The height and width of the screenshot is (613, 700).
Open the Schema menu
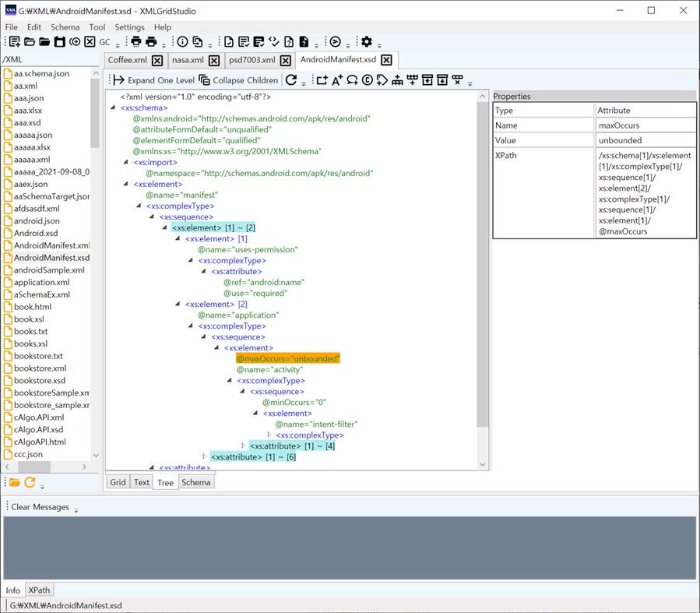pos(65,27)
